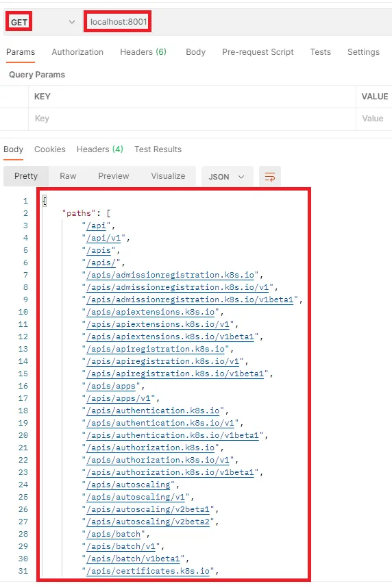Click the "paths" key on line 2
Screen dimensions: 392x586
(79, 213)
